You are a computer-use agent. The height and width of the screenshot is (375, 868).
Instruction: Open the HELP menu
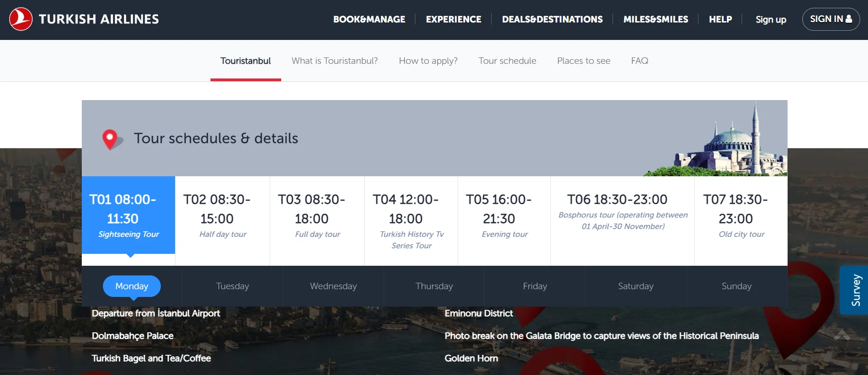tap(720, 19)
